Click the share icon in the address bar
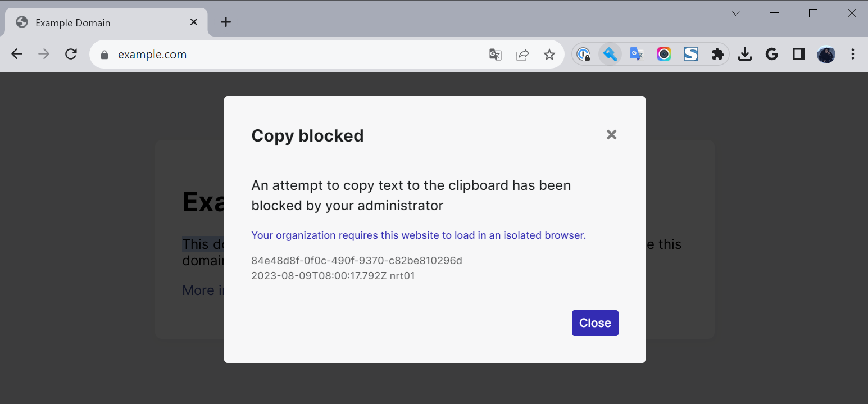This screenshot has height=404, width=868. click(522, 54)
